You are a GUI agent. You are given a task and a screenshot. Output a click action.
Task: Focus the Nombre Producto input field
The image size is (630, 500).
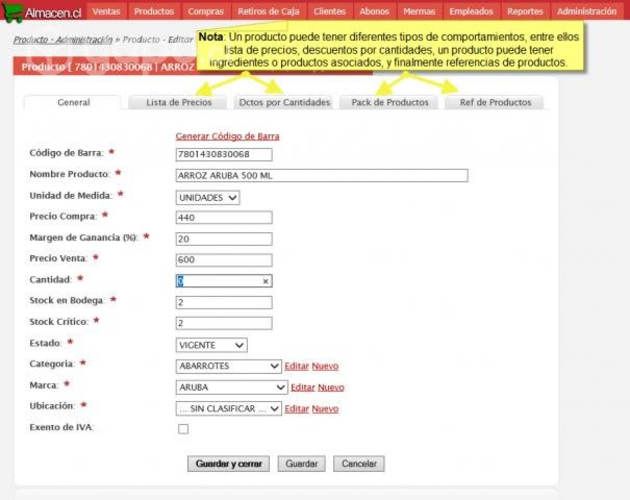pos(322,176)
